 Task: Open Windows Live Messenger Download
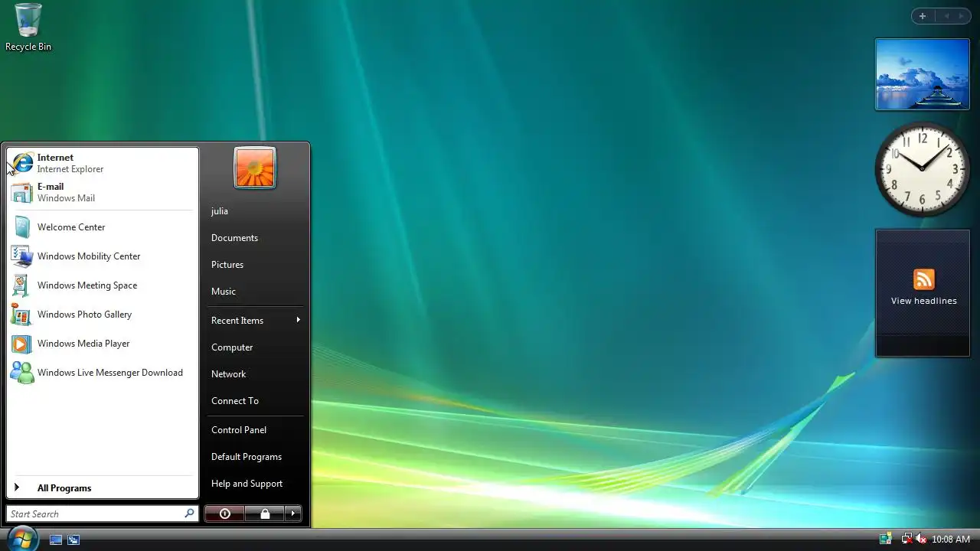tap(103, 373)
